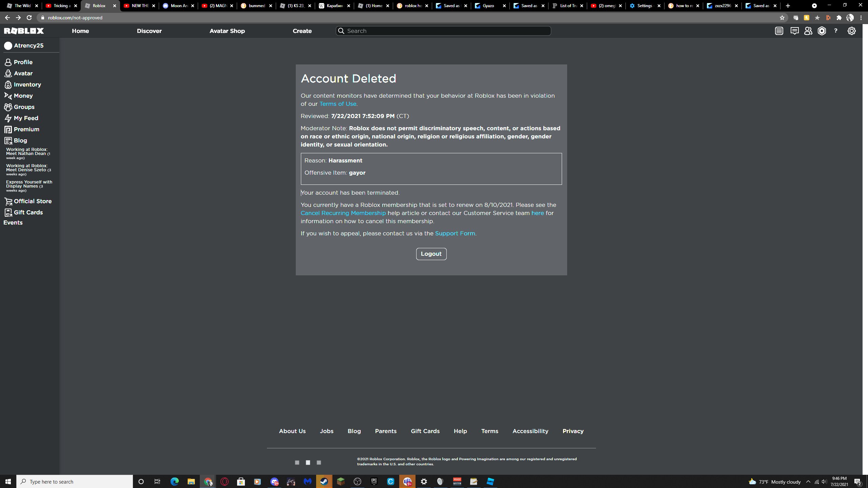Viewport: 868px width, 488px height.
Task: Click the Inventory backpack icon
Action: [8, 85]
